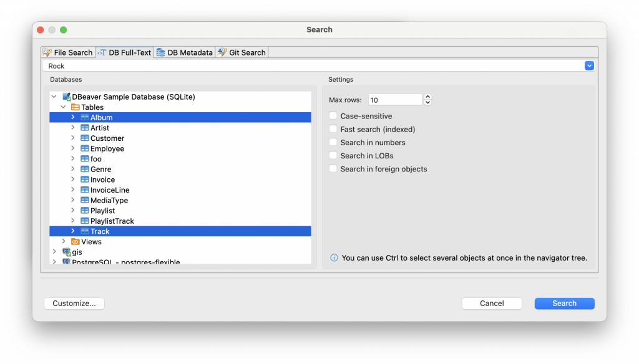Collapse the Tables folder node
639x364 pixels.
coord(64,107)
